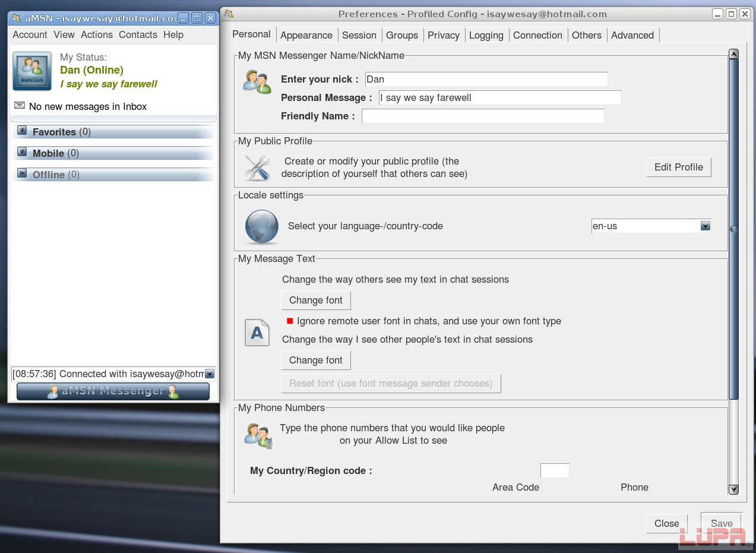Click the scrollbar up arrow in Preferences
756x553 pixels.
pos(733,54)
